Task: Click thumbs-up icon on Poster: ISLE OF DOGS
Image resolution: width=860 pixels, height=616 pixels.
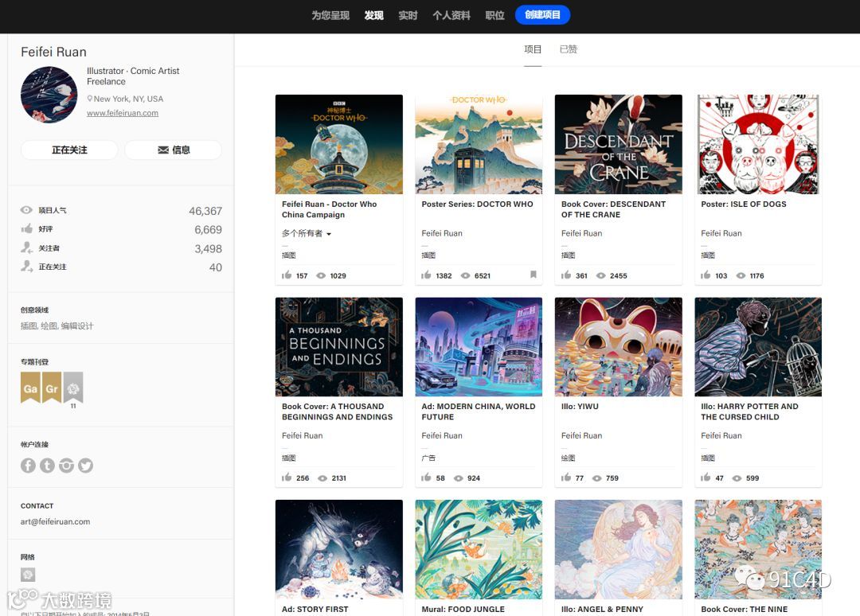Action: (706, 275)
